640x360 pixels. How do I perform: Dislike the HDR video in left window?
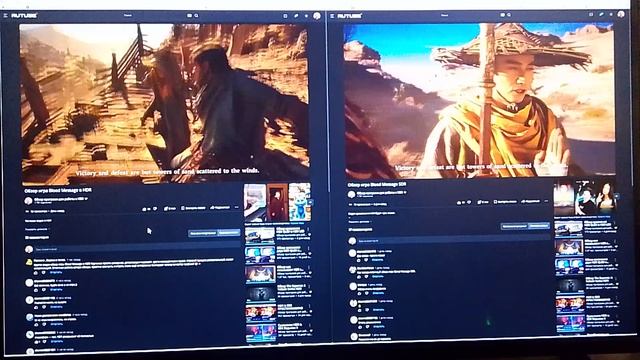(155, 209)
